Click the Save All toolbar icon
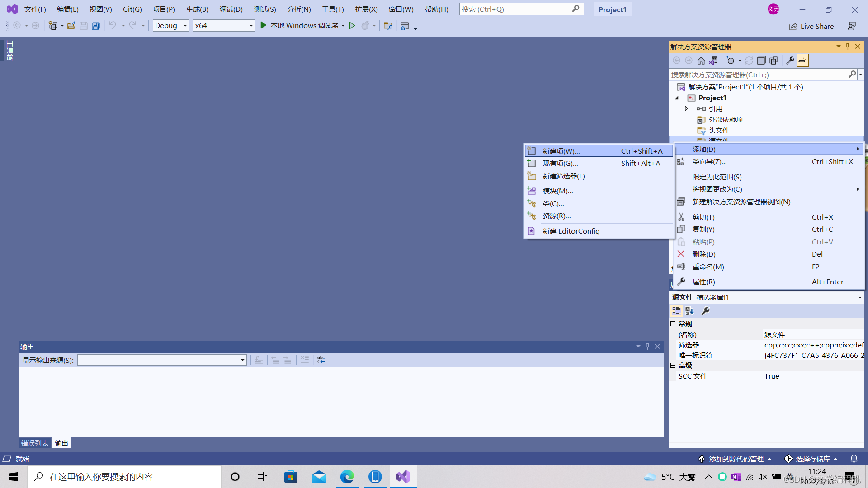 click(95, 26)
